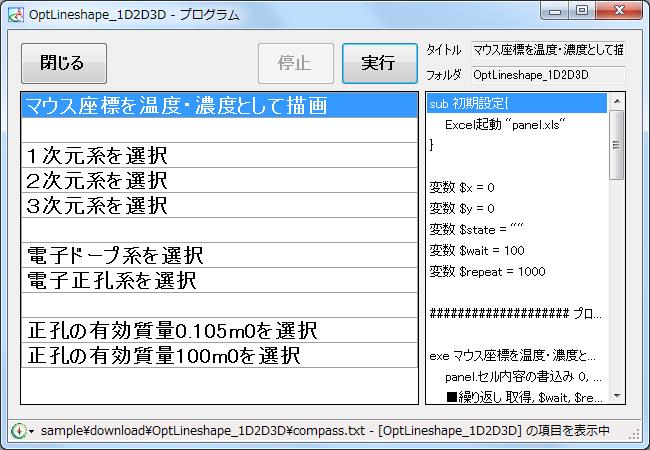Pick the 3次元系を選択 entry
The width and height of the screenshot is (650, 450).
(x=219, y=206)
